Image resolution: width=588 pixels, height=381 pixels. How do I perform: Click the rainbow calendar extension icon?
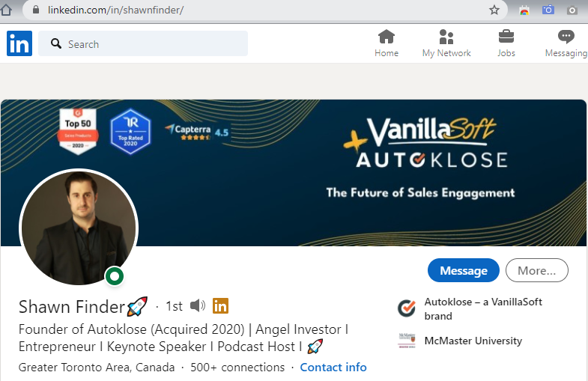[524, 10]
